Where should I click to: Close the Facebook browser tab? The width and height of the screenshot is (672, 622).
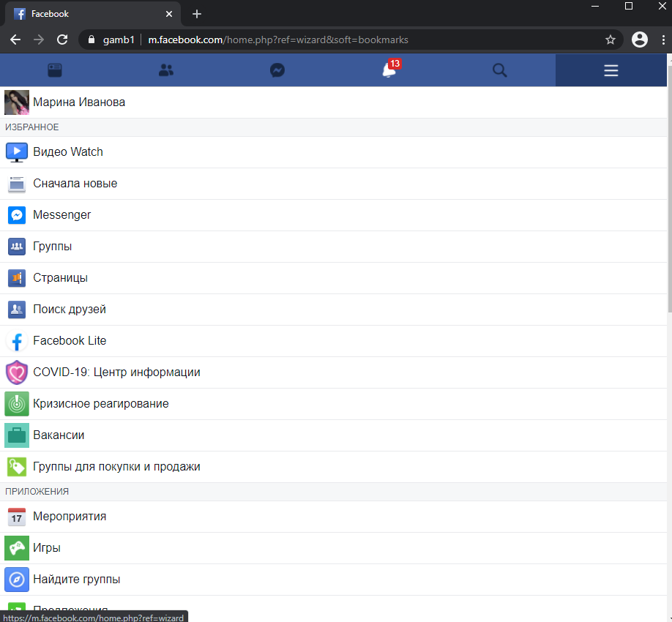(x=169, y=14)
